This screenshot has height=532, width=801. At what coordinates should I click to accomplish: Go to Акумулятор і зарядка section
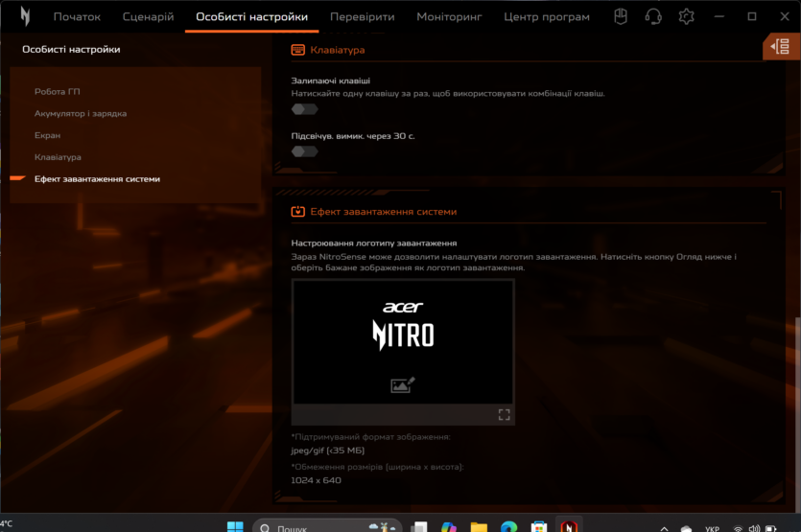coord(81,113)
